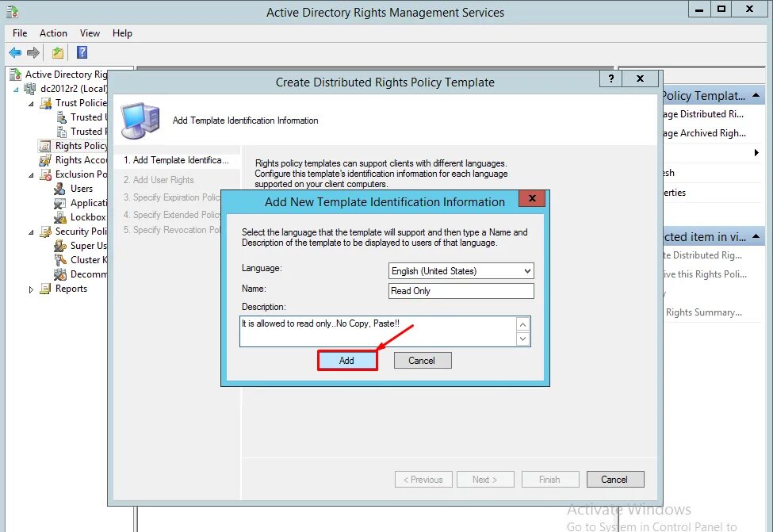The image size is (773, 532).
Task: Click the Security Policies tree icon
Action: 46,232
